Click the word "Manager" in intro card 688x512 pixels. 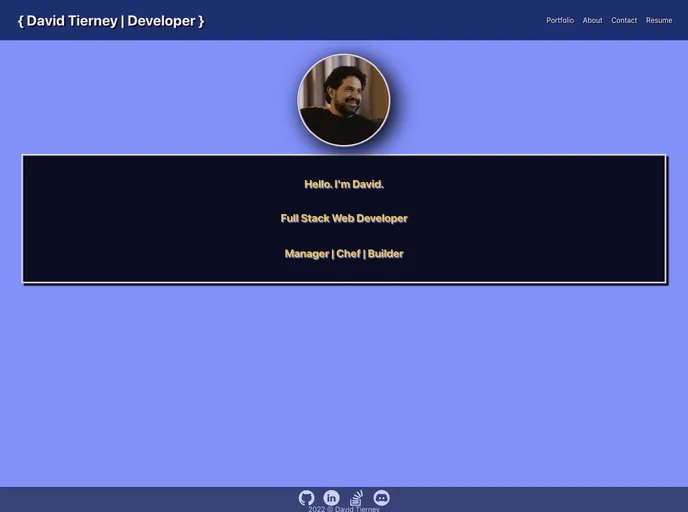pyautogui.click(x=306, y=254)
